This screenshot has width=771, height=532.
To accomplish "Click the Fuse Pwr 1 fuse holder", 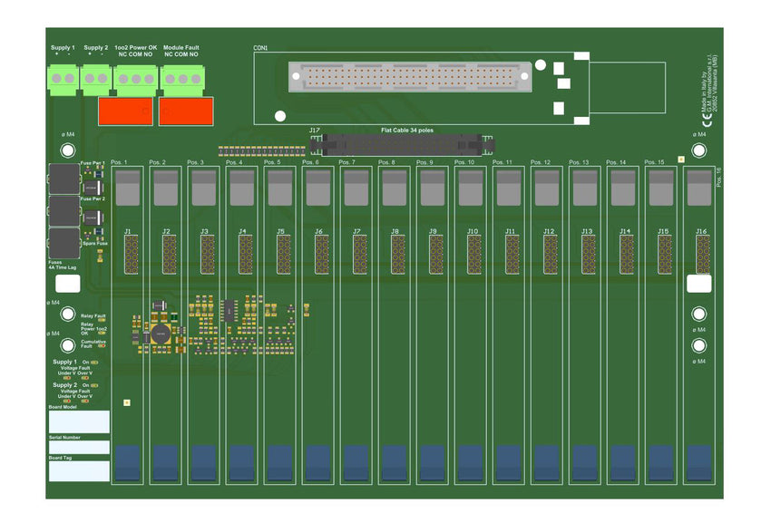I will (64, 179).
